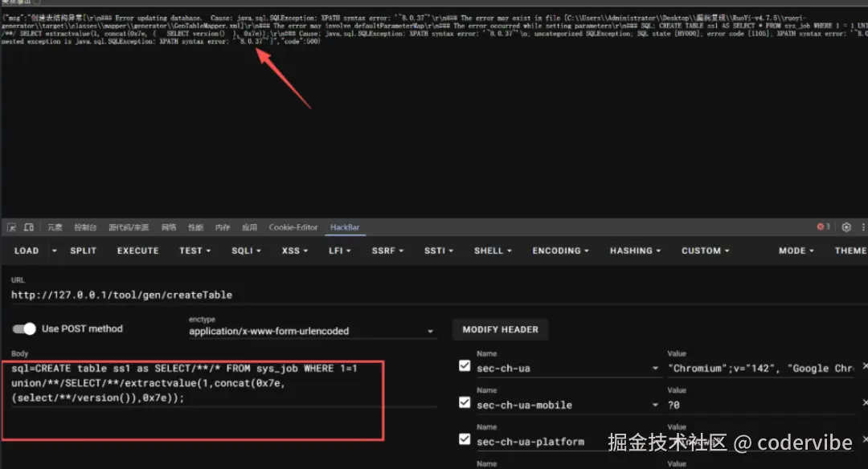Open the 元素 panel tab
Screen dimensions: 868x469
click(x=55, y=227)
